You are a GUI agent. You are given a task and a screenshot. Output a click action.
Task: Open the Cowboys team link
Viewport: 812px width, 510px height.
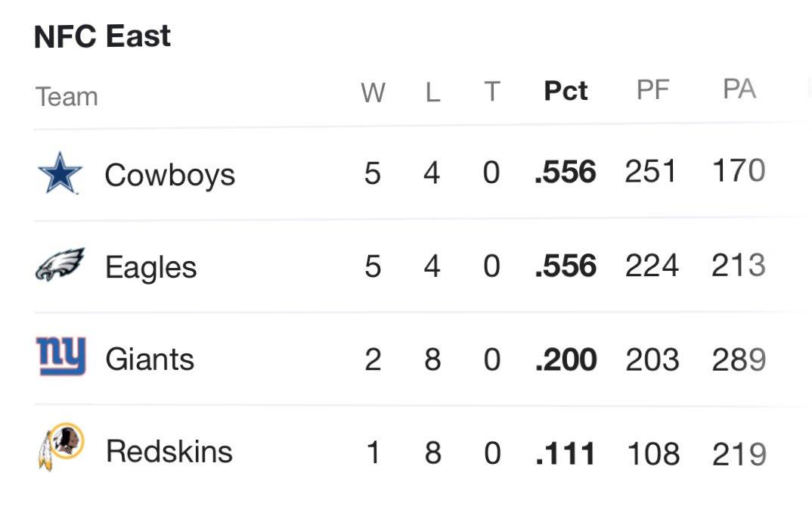pos(169,175)
